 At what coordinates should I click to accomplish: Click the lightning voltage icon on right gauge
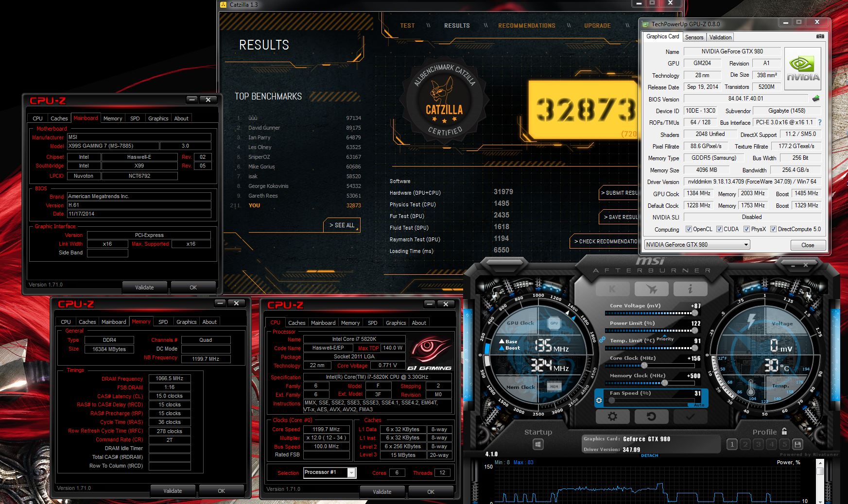tap(751, 321)
